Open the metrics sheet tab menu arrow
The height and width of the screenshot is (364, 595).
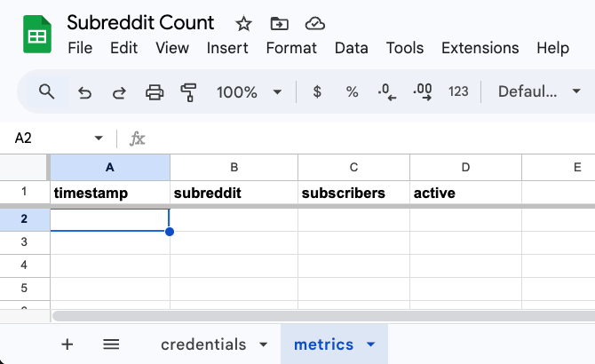click(x=370, y=344)
